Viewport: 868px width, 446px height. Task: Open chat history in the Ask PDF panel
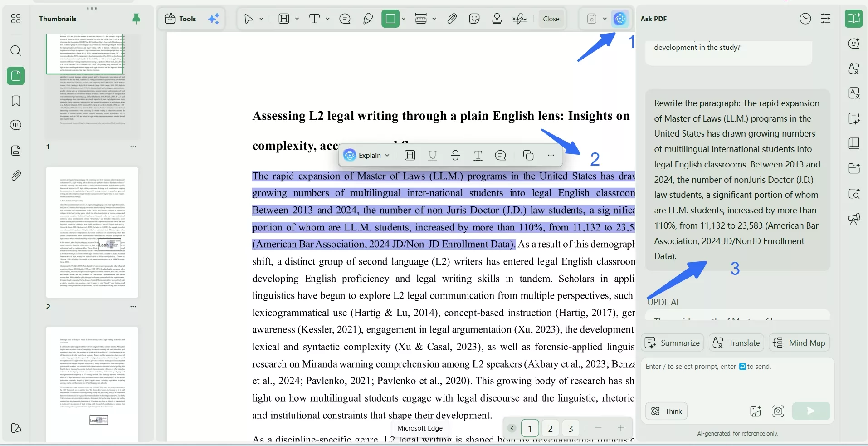[805, 19]
